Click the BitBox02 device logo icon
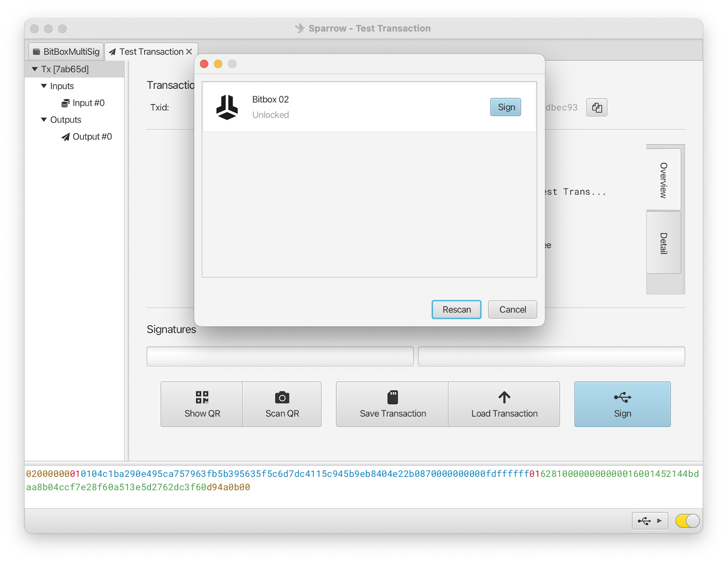Screen dimensions: 728x565 pyautogui.click(x=227, y=107)
